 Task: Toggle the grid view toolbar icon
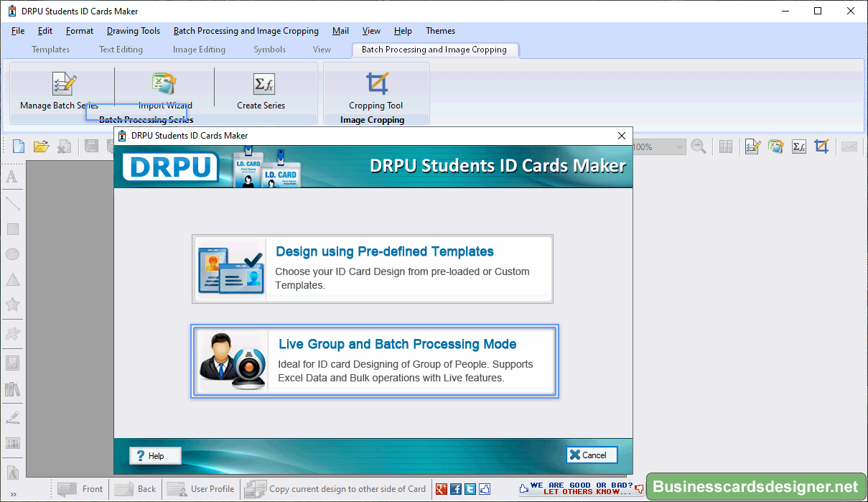point(726,147)
